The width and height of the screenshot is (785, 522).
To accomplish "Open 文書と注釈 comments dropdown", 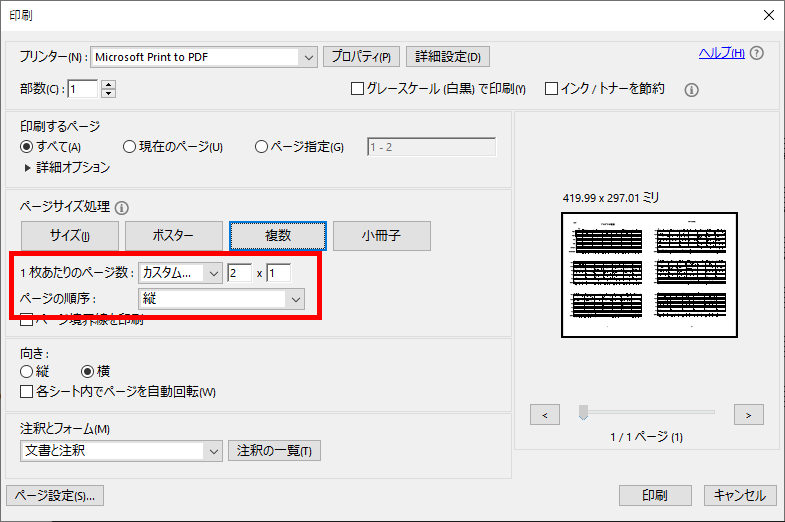I will (121, 451).
